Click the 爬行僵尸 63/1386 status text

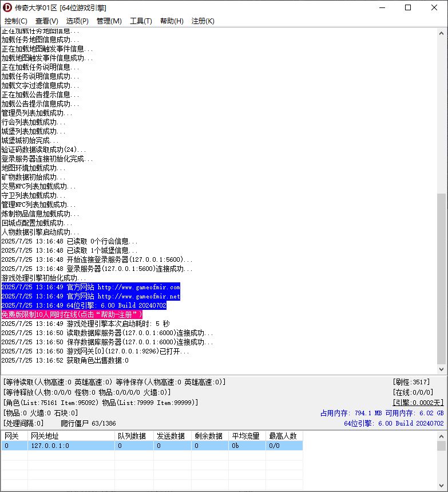click(89, 423)
